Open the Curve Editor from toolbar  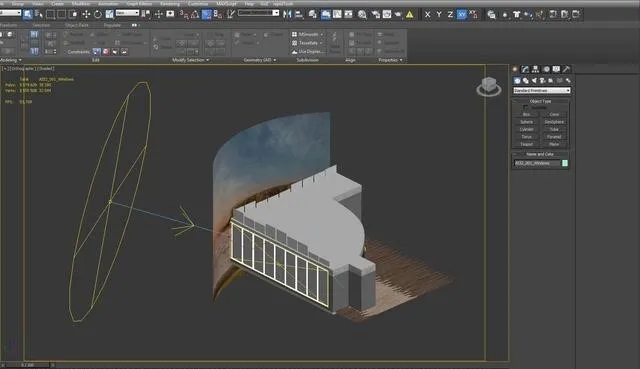(337, 14)
